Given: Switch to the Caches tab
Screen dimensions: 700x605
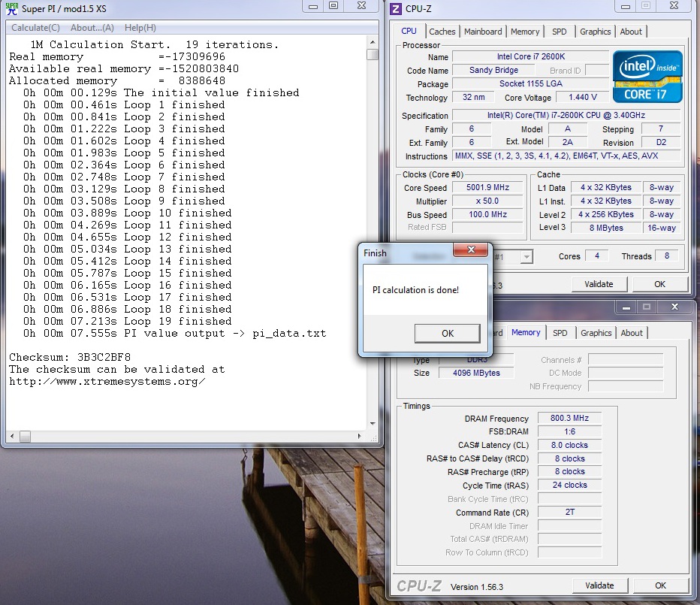Looking at the screenshot, I should point(442,32).
